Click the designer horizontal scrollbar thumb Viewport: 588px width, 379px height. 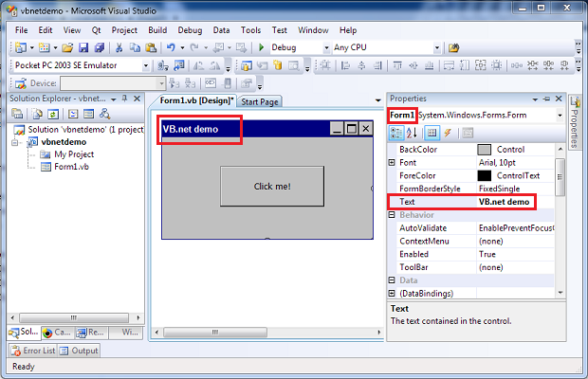[x=215, y=333]
